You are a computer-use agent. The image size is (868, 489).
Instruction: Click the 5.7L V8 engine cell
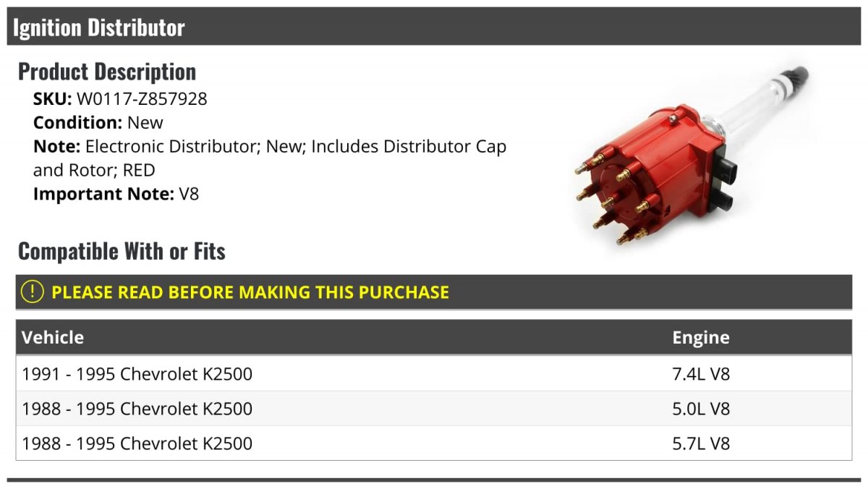(x=701, y=443)
